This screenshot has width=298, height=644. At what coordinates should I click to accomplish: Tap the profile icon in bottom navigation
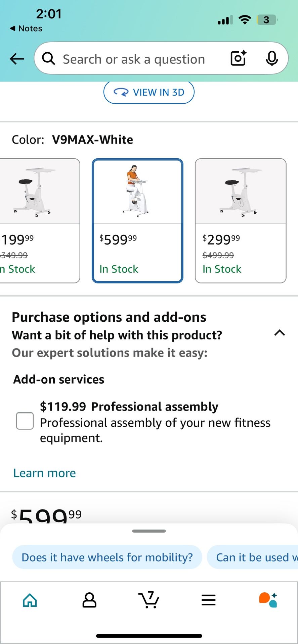(x=89, y=600)
